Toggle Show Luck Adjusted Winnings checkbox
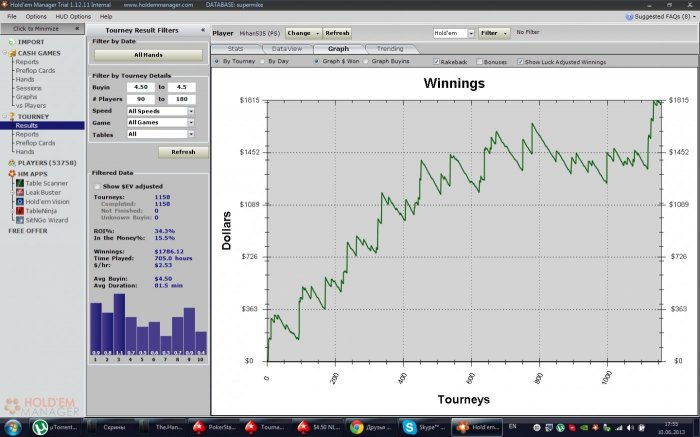 coord(520,62)
